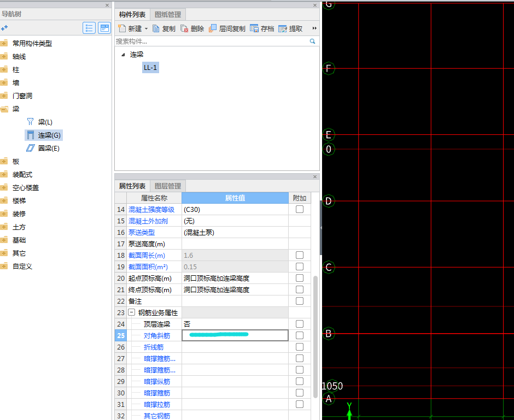Click the 对角斜筋 value input field
Screen dimensions: 514x420
coord(235,335)
